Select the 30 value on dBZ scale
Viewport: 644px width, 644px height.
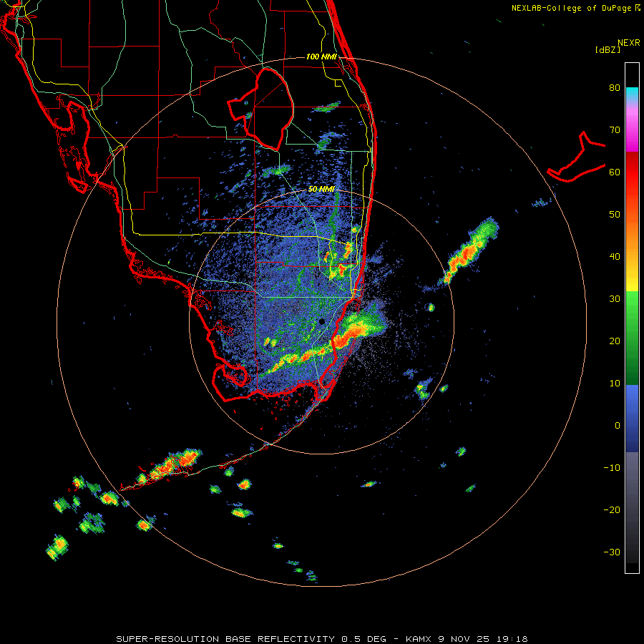pyautogui.click(x=615, y=298)
